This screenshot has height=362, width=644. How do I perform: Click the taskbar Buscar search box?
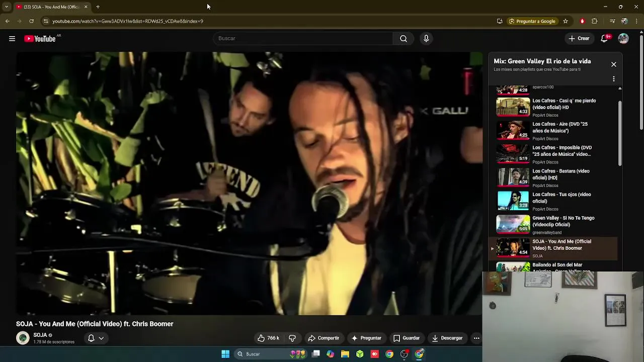coord(272,354)
